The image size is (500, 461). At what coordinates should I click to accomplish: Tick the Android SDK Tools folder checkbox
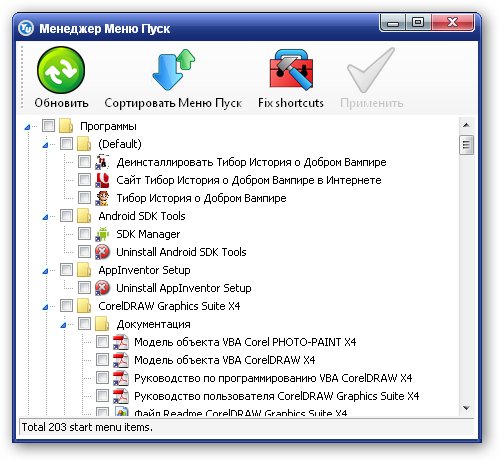tap(66, 216)
